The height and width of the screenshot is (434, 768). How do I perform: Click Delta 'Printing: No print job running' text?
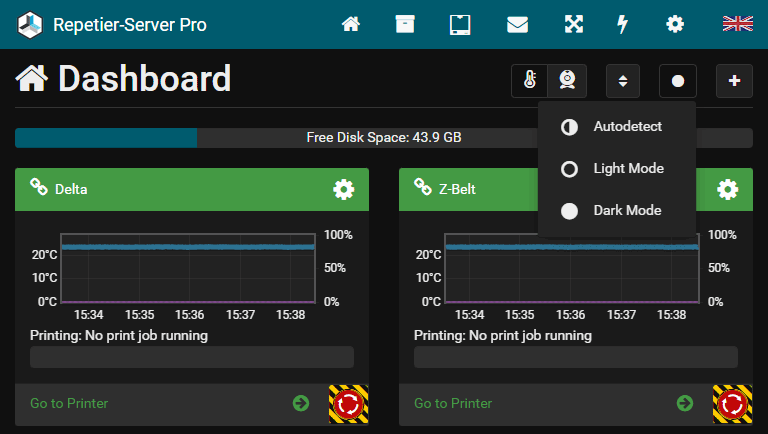(119, 336)
